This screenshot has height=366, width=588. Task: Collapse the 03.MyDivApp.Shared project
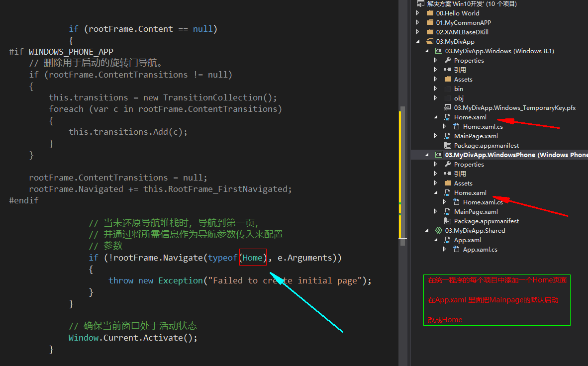(427, 231)
